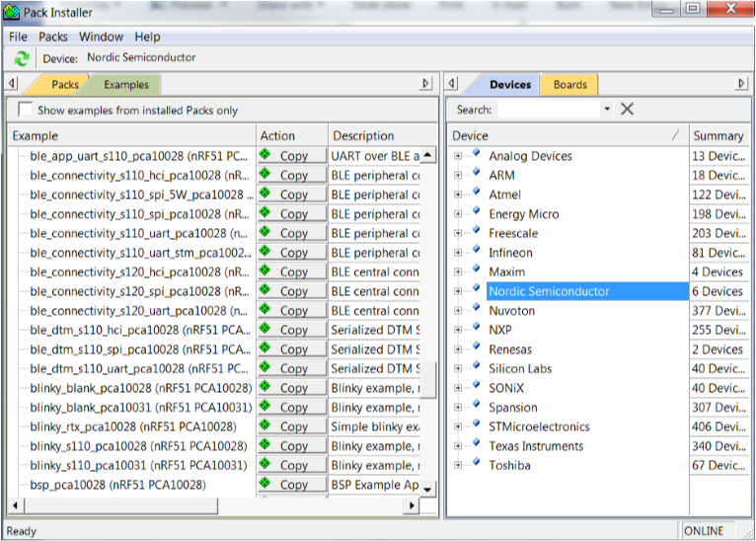
Task: Click the left arrow beside the Devices tab
Action: [x=451, y=83]
